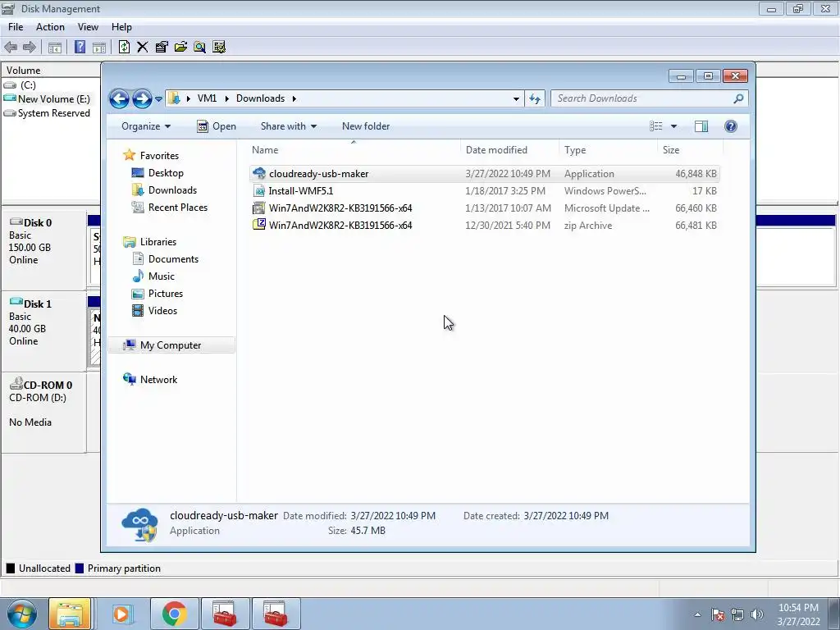840x630 pixels.
Task: Show hidden tray icons arrow
Action: coord(697,614)
